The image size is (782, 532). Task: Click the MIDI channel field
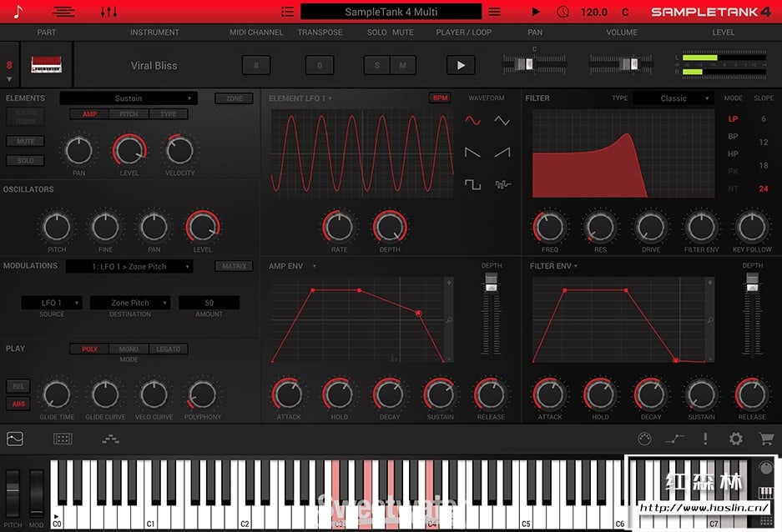(x=256, y=65)
